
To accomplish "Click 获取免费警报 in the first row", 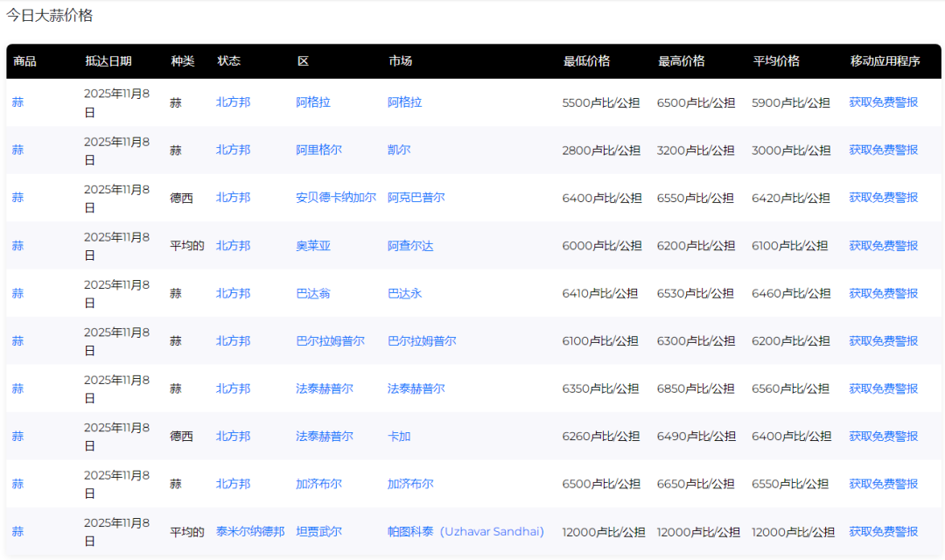I will (x=884, y=102).
